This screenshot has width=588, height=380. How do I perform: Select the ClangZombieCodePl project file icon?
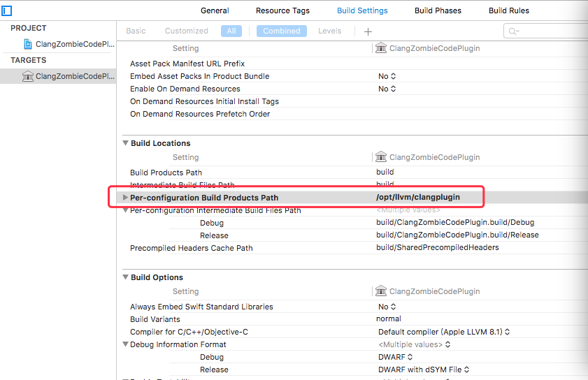pos(28,44)
